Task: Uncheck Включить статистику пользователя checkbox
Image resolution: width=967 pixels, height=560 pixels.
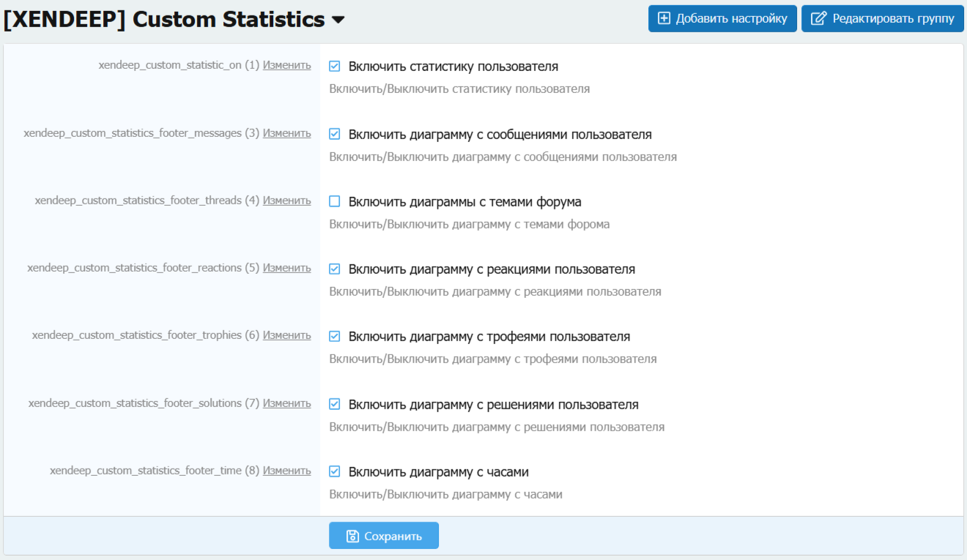Action: (x=335, y=67)
